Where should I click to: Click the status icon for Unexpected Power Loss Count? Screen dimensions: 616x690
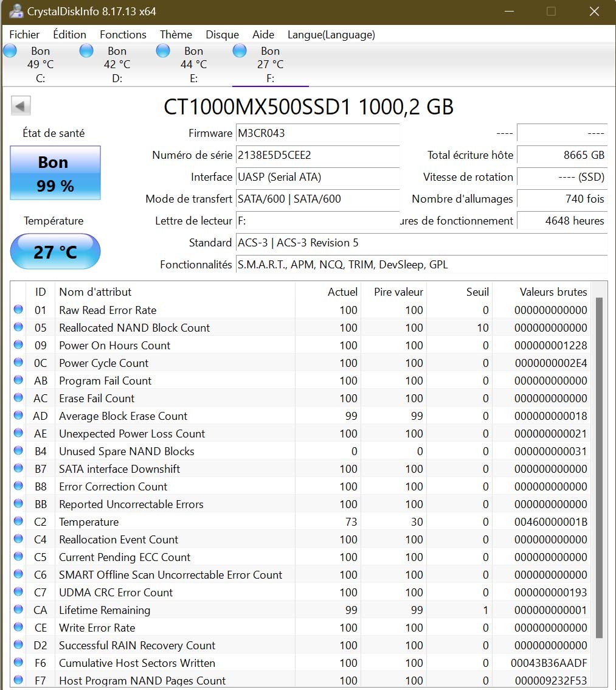point(18,433)
